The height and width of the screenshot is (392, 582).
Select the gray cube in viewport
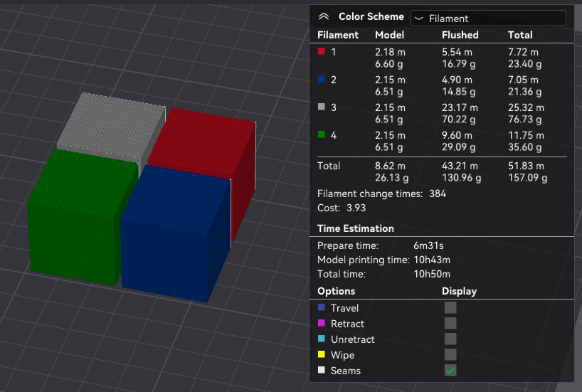coord(112,126)
